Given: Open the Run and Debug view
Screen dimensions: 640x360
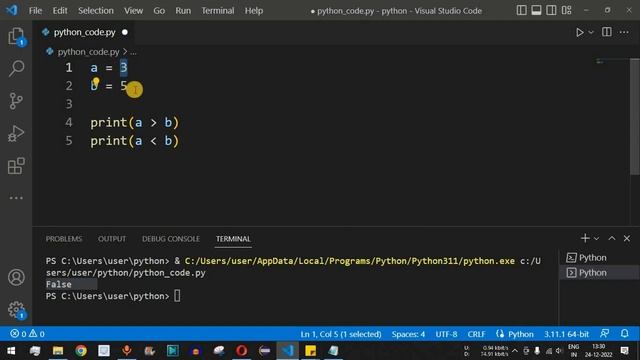Looking at the screenshot, I should (16, 133).
